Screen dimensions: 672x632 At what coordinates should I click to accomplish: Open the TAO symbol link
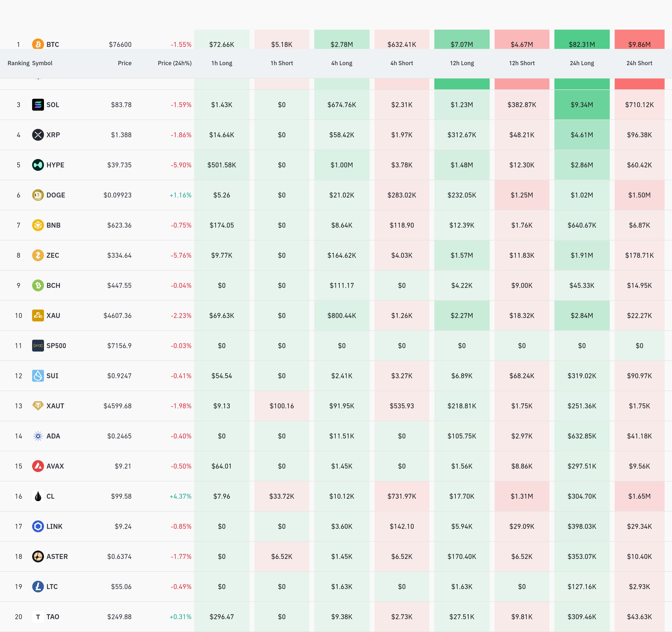pyautogui.click(x=53, y=617)
